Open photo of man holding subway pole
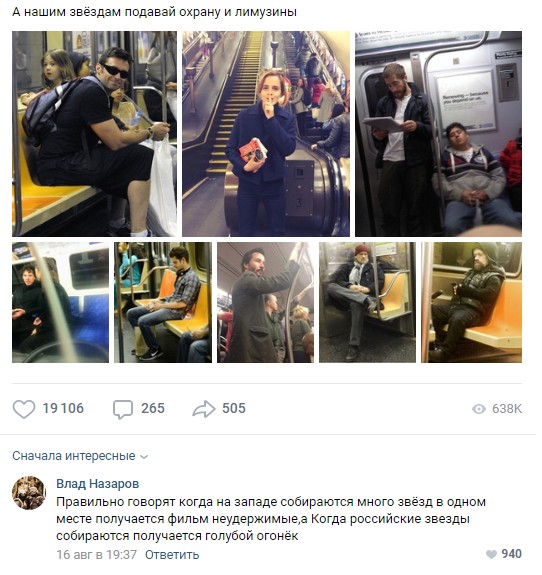This screenshot has width=542, height=575. coord(265,302)
